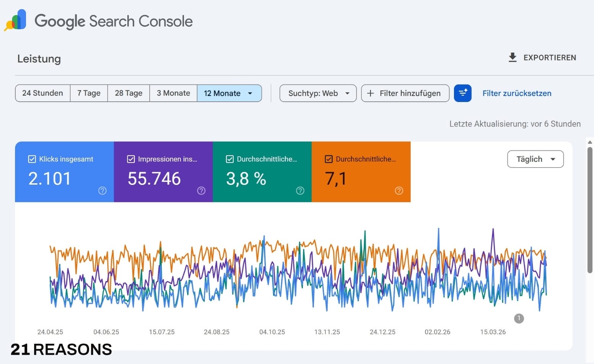The height and width of the screenshot is (364, 594).
Task: Click the EXPORTIEREN button
Action: click(542, 57)
